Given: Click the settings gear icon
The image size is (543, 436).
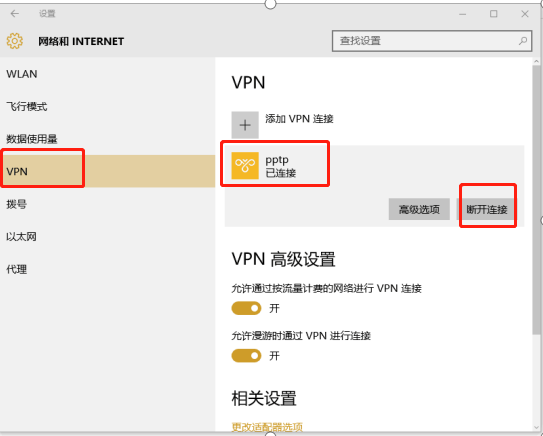Looking at the screenshot, I should coord(15,41).
